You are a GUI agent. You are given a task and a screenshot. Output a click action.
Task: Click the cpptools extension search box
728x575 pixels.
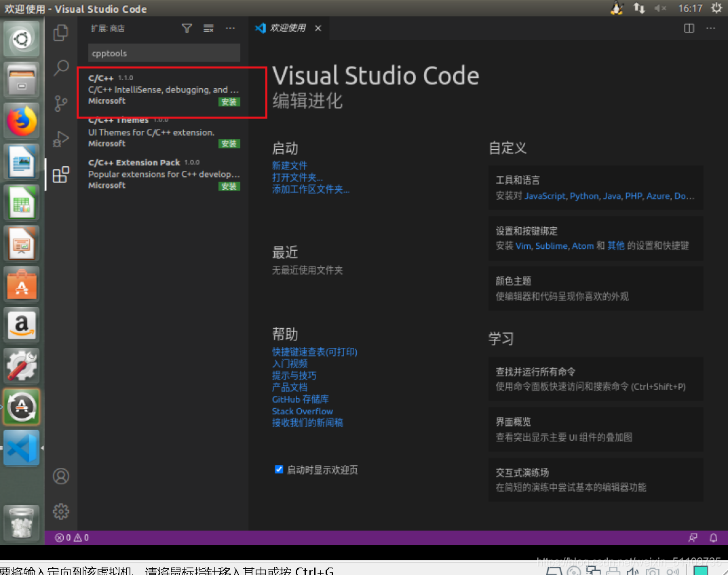pos(164,53)
